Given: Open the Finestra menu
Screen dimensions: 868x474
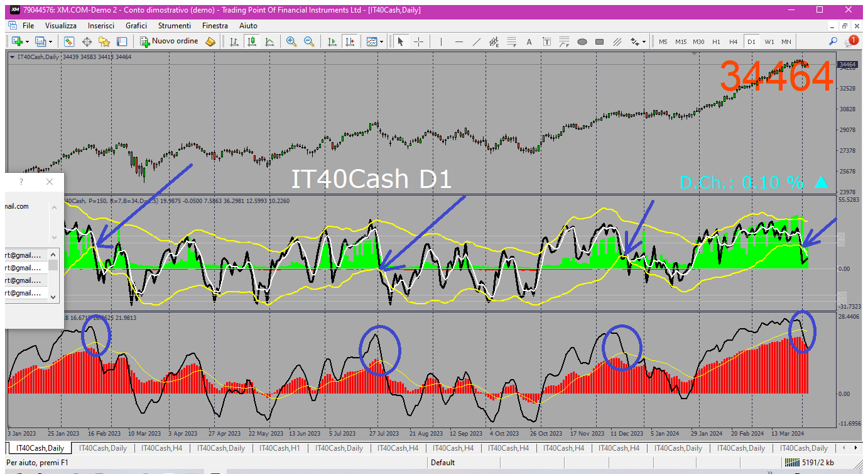Looking at the screenshot, I should (x=215, y=26).
